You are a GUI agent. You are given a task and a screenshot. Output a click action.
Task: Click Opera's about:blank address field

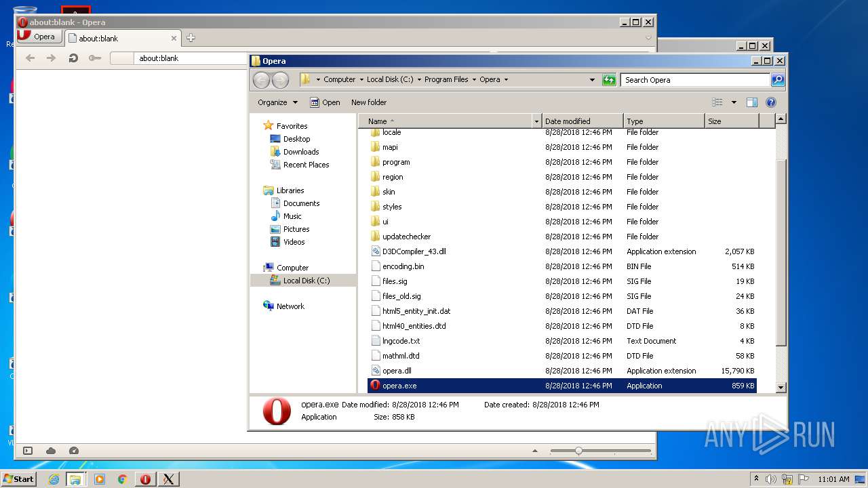(x=191, y=58)
